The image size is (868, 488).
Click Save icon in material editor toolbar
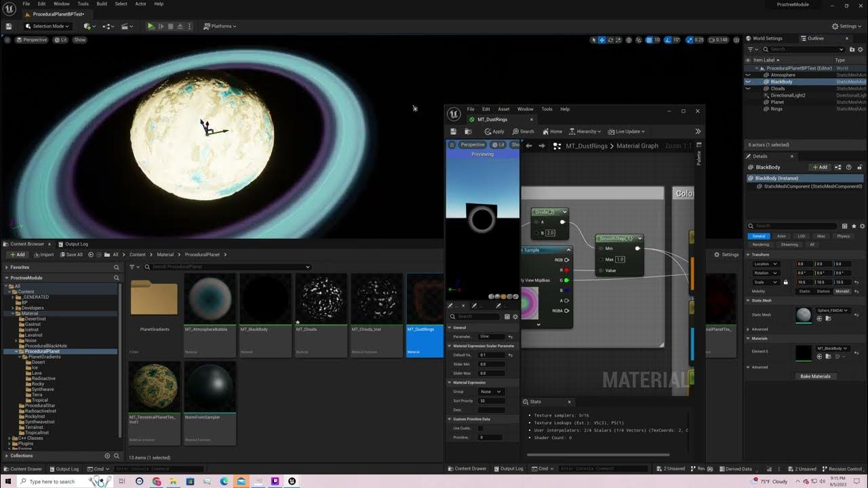[454, 131]
